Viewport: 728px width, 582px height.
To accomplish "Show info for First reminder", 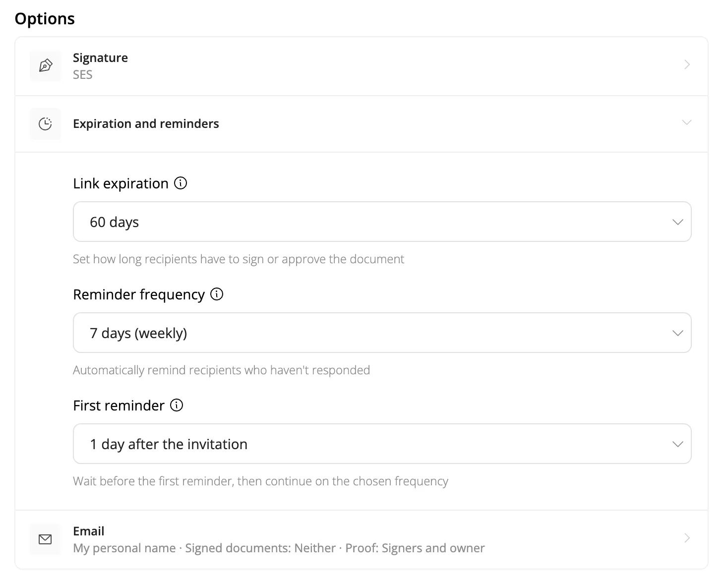I will coord(177,406).
